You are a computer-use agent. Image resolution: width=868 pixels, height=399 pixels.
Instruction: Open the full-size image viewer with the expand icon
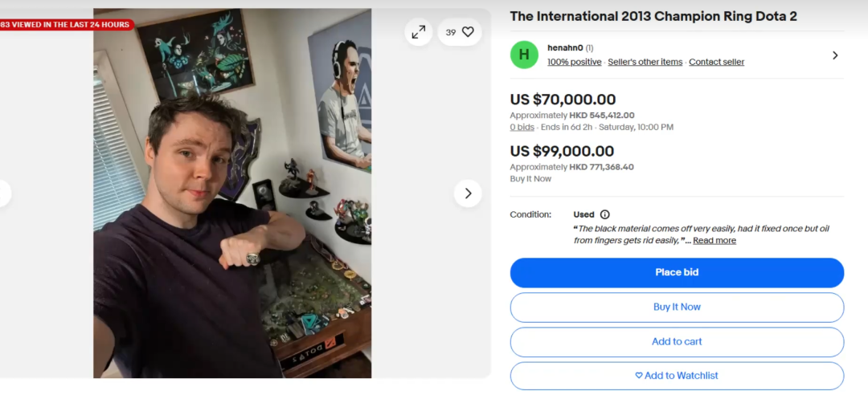[418, 32]
